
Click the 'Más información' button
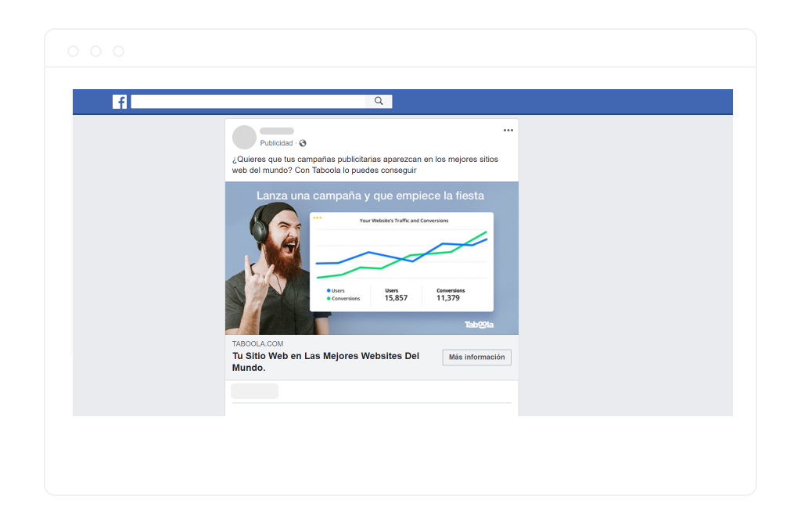tap(476, 358)
